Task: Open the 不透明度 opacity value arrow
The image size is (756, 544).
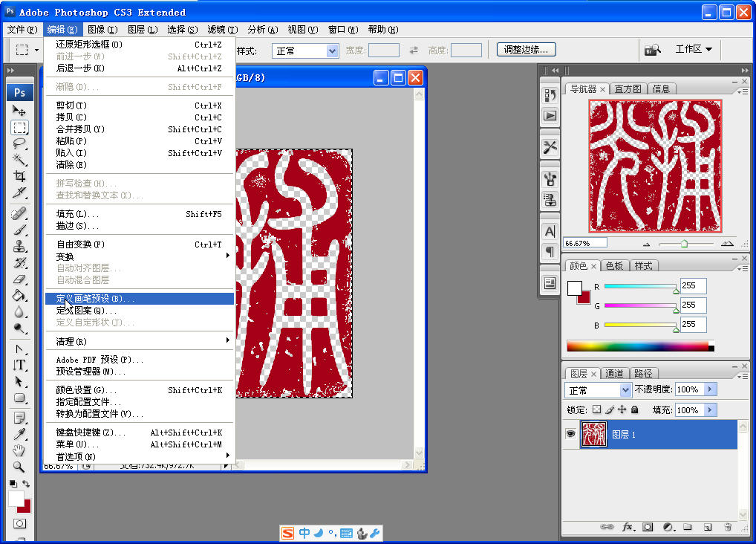Action: [708, 389]
